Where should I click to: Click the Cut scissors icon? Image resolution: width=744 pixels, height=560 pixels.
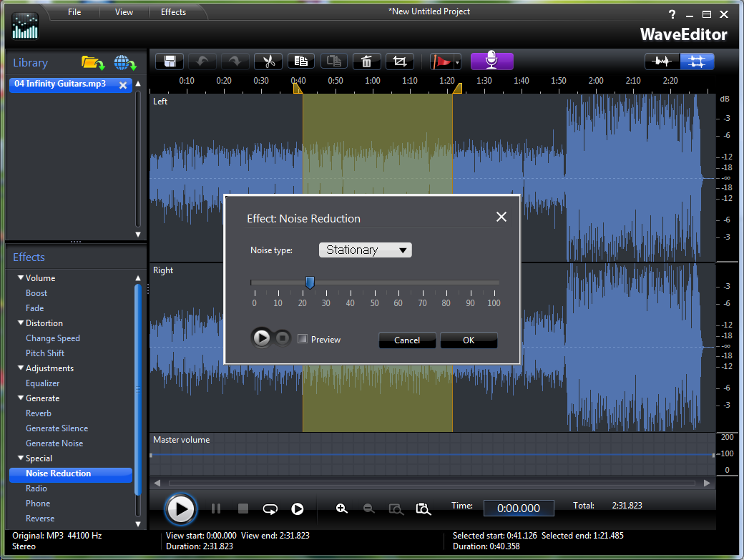pyautogui.click(x=268, y=62)
